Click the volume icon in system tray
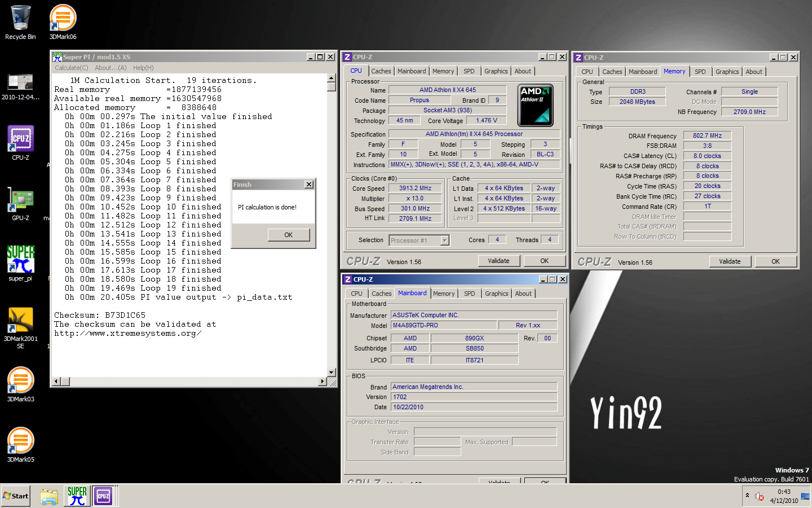Image resolution: width=812 pixels, height=508 pixels. click(760, 496)
